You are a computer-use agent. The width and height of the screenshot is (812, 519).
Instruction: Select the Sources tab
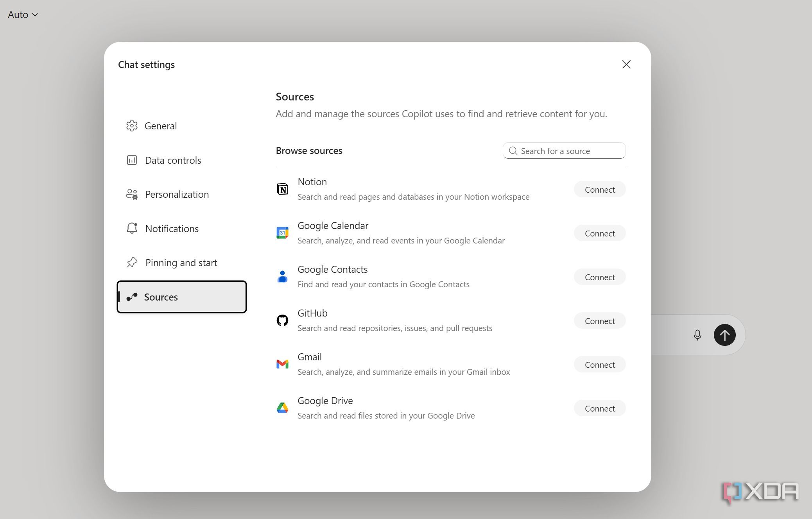(182, 297)
